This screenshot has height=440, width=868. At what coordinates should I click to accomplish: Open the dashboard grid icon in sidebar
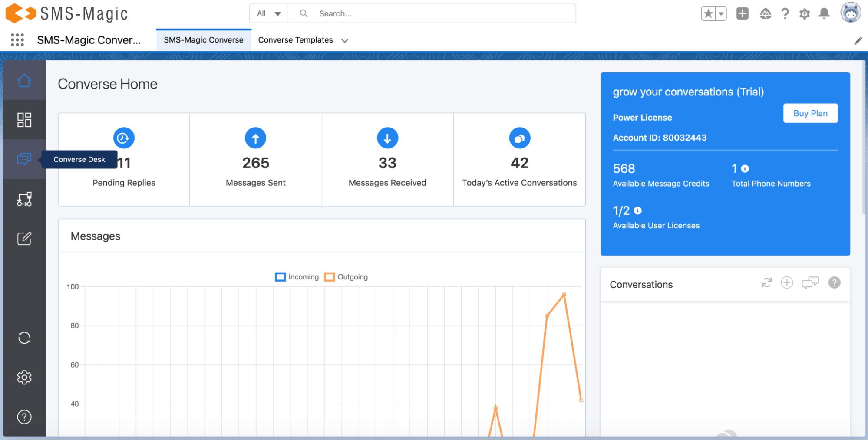(24, 120)
